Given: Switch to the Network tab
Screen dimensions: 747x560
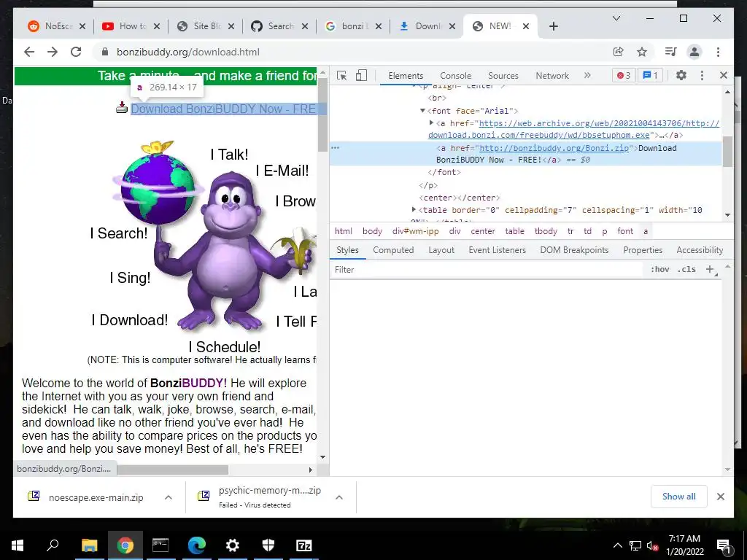Looking at the screenshot, I should [552, 76].
